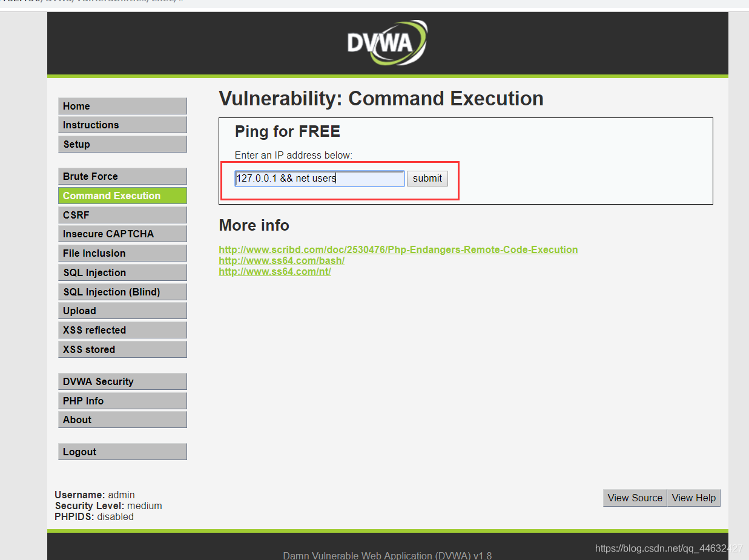Click the 'More info' heading

pos(254,225)
